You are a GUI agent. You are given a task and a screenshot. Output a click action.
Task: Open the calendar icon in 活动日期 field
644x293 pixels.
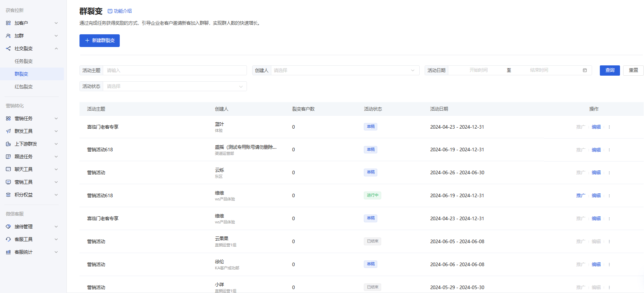point(585,70)
